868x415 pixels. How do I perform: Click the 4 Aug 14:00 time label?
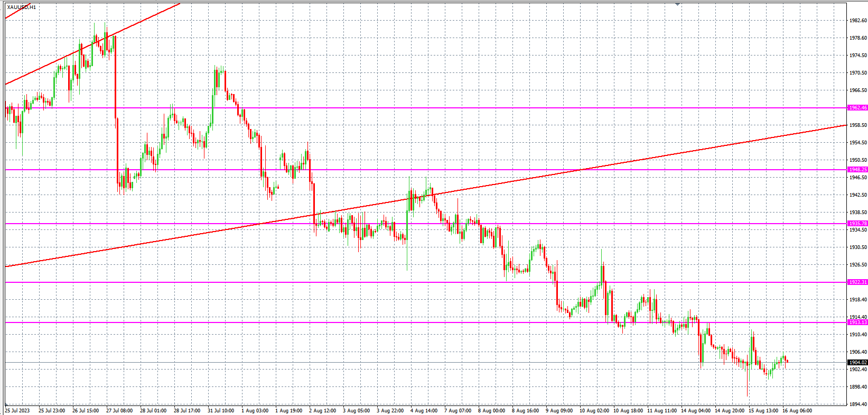tap(424, 411)
